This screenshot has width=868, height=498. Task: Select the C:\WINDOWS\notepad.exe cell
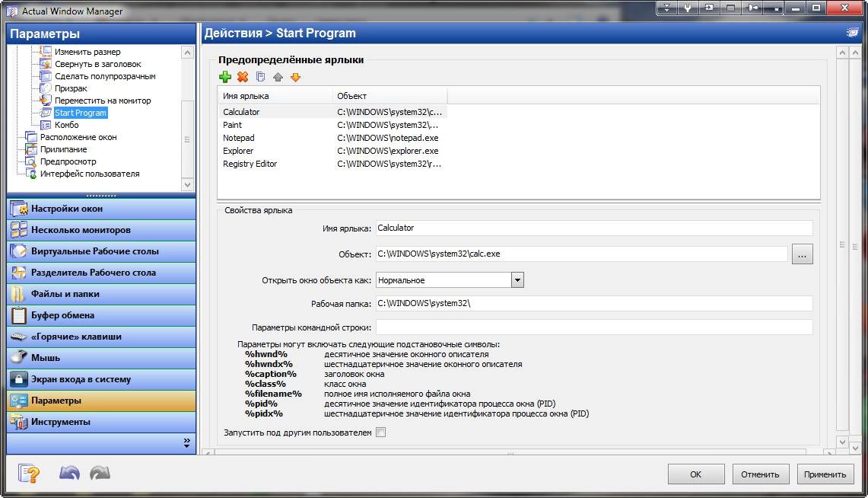pos(387,138)
